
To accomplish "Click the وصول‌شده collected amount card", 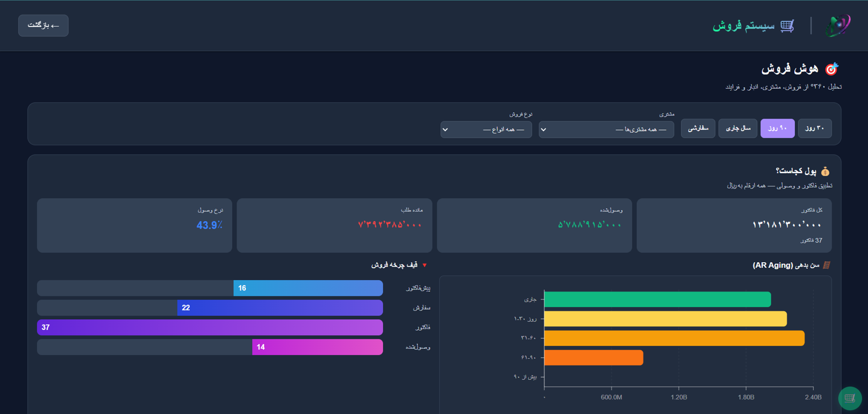I will pos(534,225).
